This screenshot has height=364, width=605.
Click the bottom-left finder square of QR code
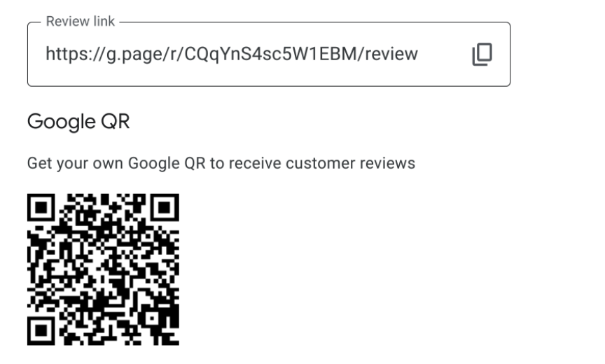click(x=41, y=331)
